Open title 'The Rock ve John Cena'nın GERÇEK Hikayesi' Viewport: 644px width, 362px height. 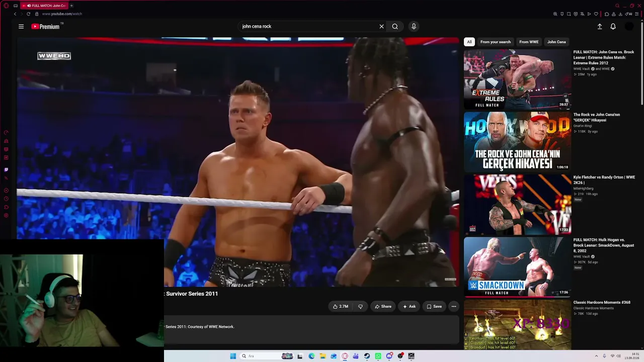[597, 117]
